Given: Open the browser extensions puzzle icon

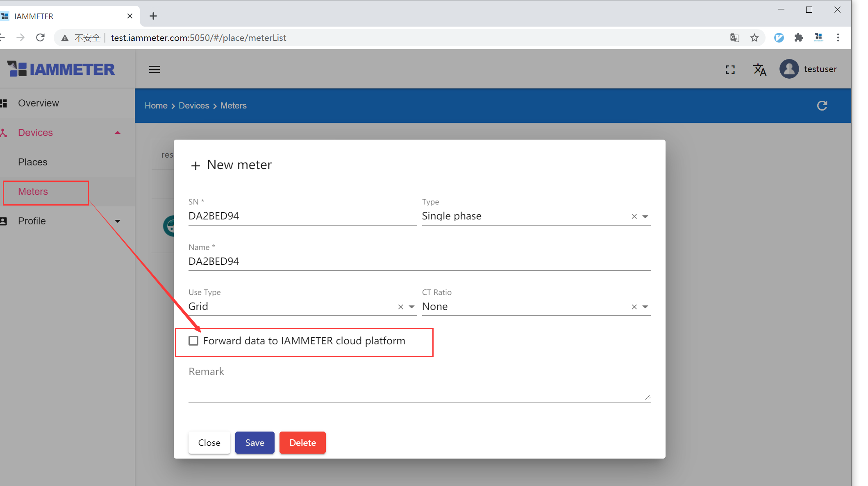Looking at the screenshot, I should 799,37.
